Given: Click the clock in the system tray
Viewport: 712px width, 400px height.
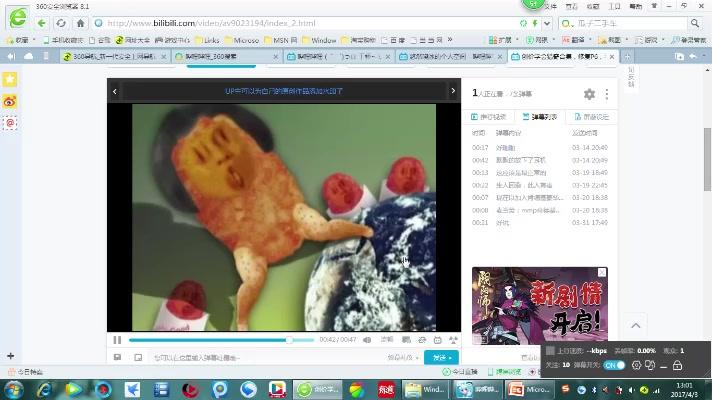Looking at the screenshot, I should [684, 390].
